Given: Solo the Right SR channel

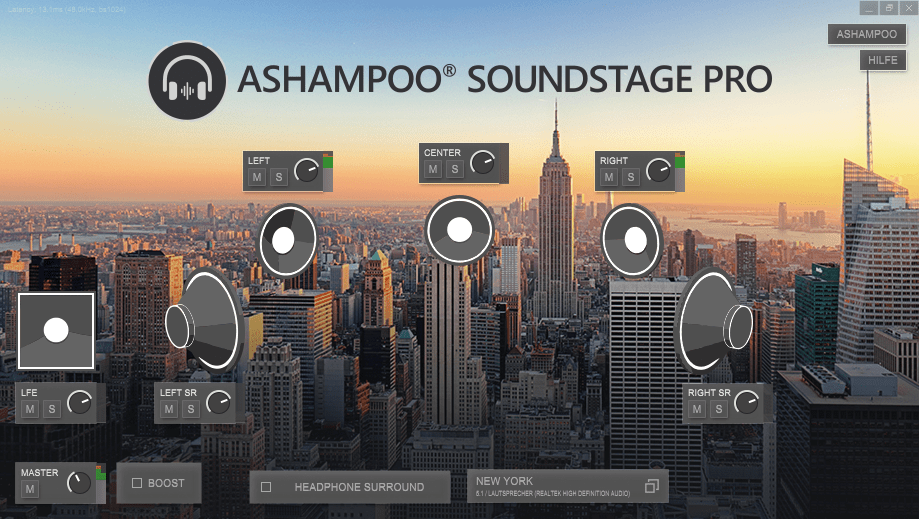Looking at the screenshot, I should 719,409.
